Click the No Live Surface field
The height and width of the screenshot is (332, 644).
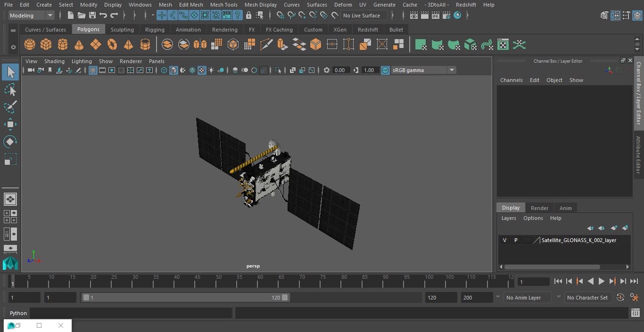(x=363, y=16)
